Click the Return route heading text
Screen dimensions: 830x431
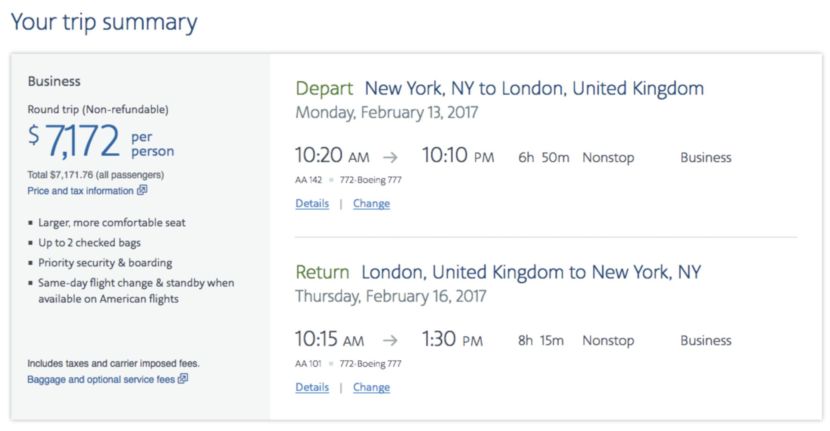498,272
